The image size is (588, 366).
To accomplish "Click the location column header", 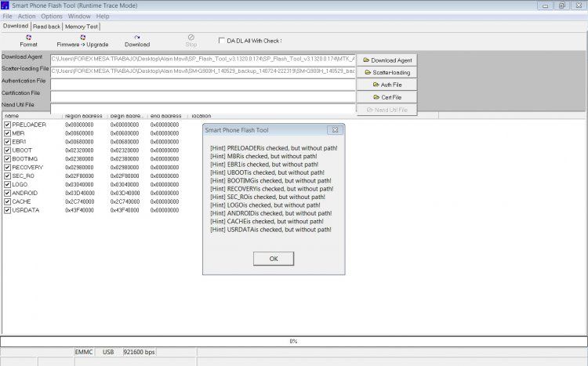I will (x=313, y=116).
